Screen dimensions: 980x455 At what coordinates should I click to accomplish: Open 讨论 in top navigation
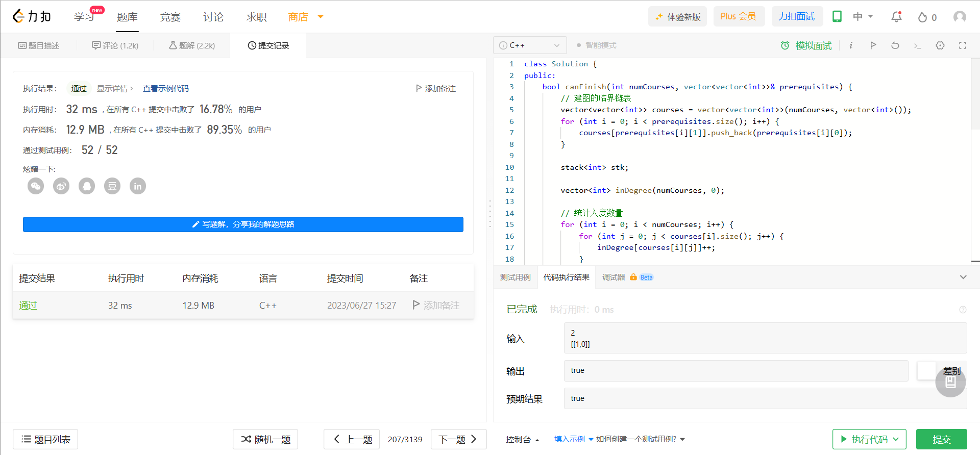(x=213, y=17)
